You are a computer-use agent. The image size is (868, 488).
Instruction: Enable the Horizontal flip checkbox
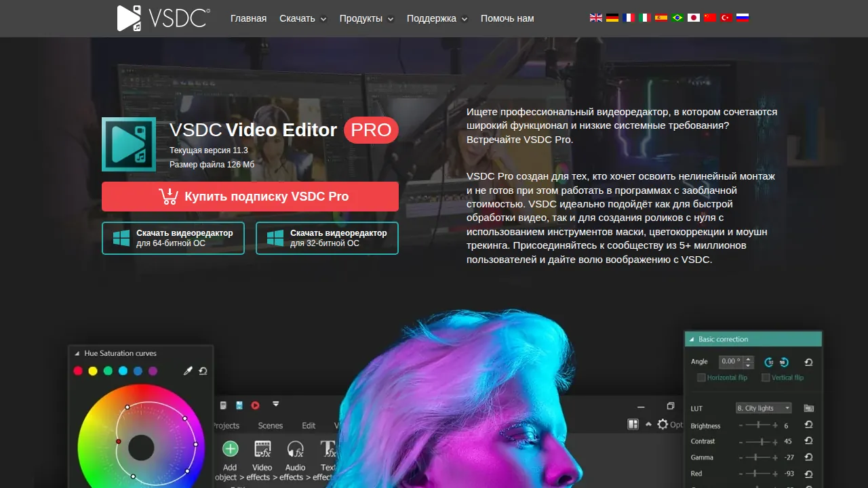click(702, 378)
